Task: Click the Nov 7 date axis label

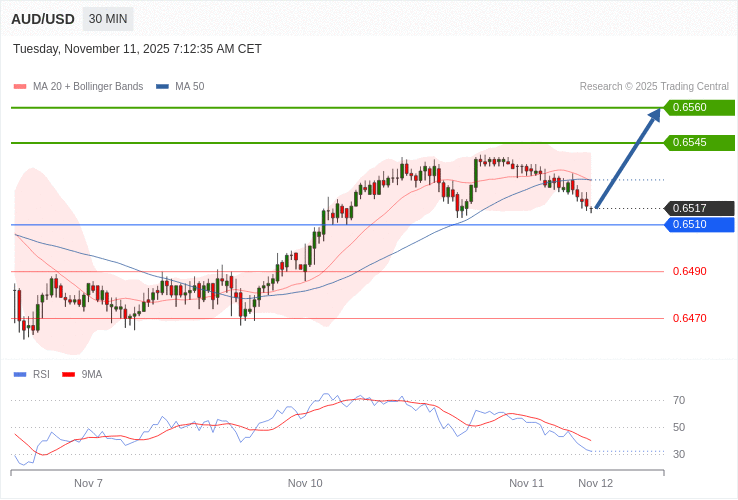Action: click(x=88, y=483)
